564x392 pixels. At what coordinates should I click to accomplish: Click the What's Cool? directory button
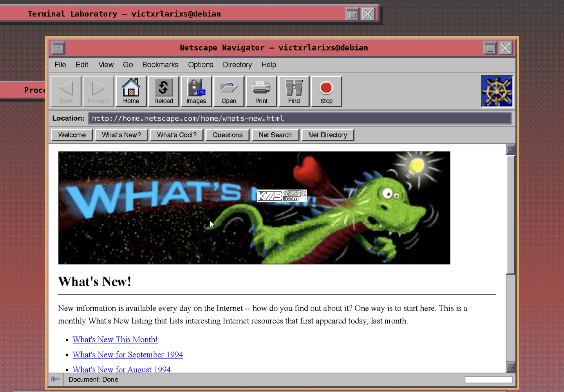pos(177,135)
